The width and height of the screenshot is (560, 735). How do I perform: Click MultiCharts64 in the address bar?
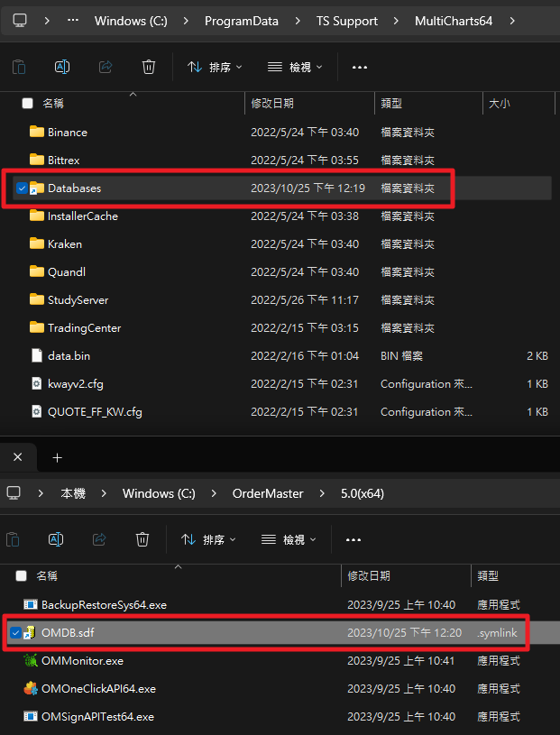point(454,21)
